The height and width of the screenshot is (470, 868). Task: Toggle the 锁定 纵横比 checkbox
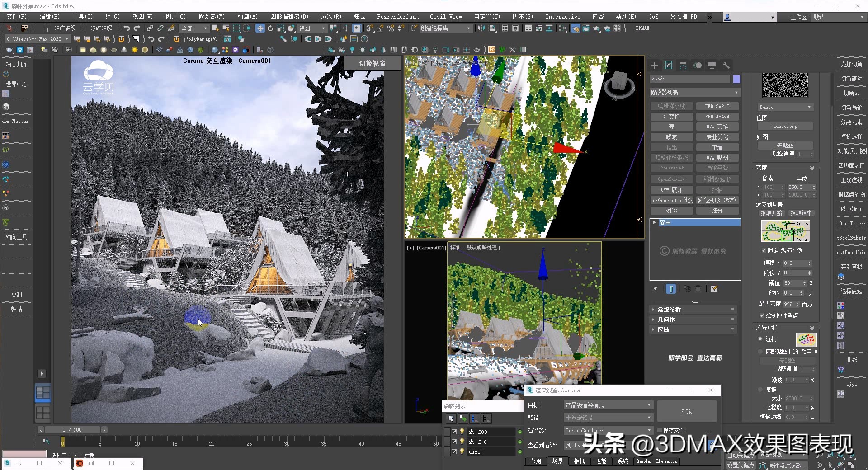tap(764, 250)
